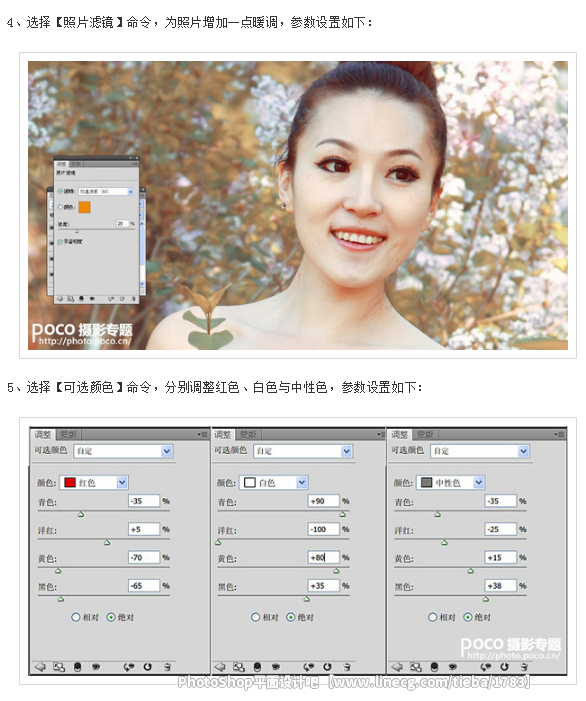Switch to 蒙版 tab in red panel

68,435
